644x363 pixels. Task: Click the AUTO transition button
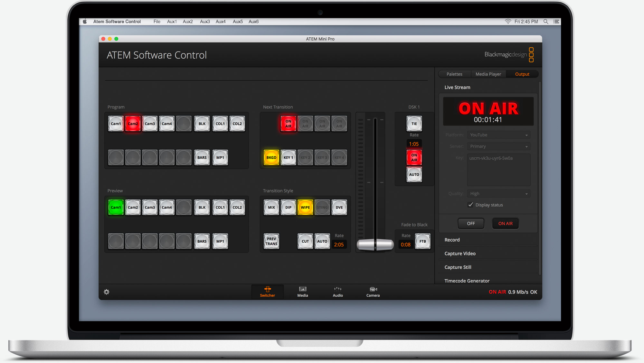coord(322,240)
